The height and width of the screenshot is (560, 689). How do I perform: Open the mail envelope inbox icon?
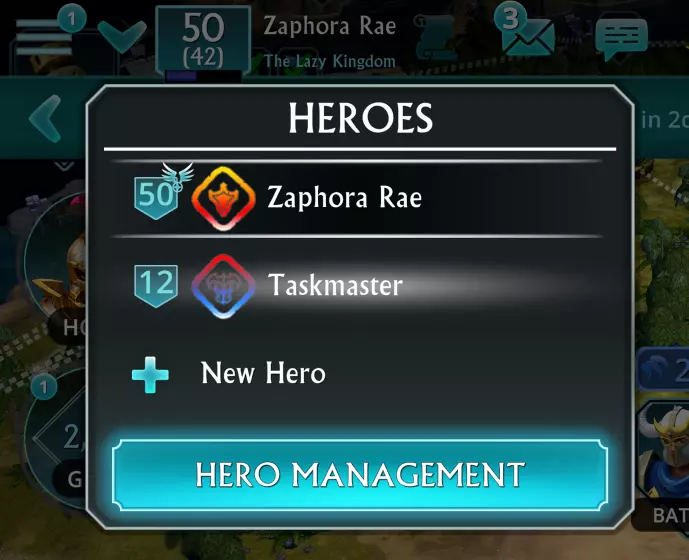click(527, 37)
